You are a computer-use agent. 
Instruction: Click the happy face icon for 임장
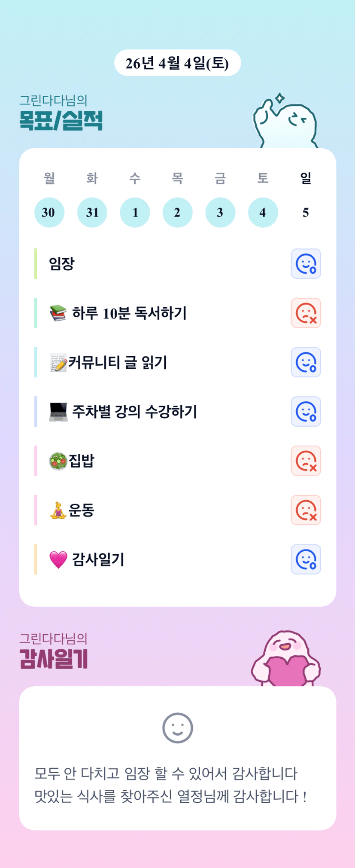(306, 263)
